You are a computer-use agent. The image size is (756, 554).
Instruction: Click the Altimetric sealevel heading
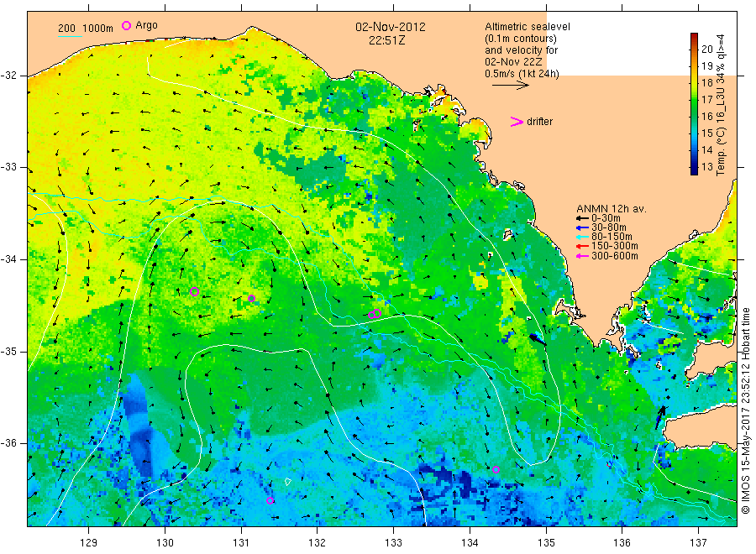pyautogui.click(x=528, y=27)
